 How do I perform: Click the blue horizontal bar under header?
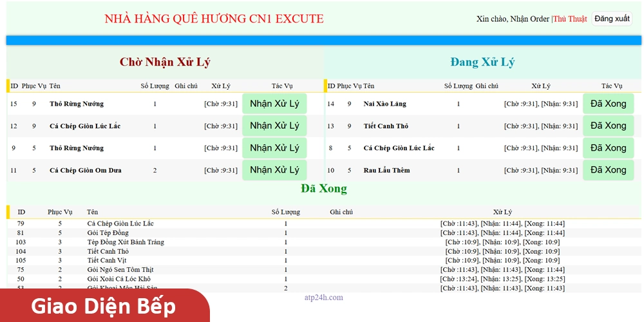coord(323,41)
